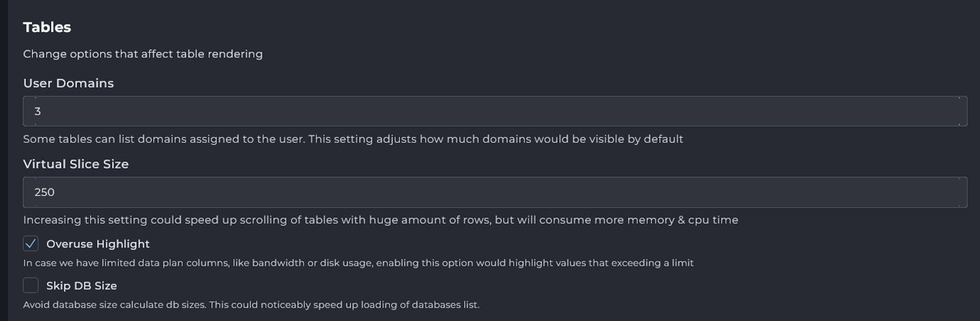Click the checkmark icon inside Overuse Highlight box

pyautogui.click(x=31, y=243)
